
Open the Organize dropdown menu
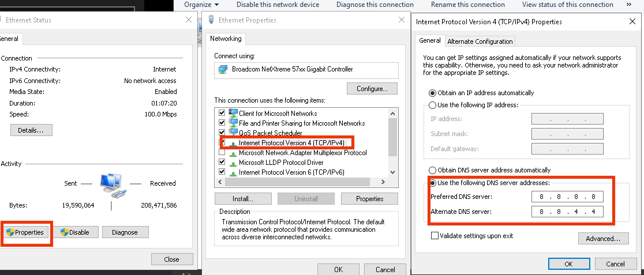tap(201, 5)
